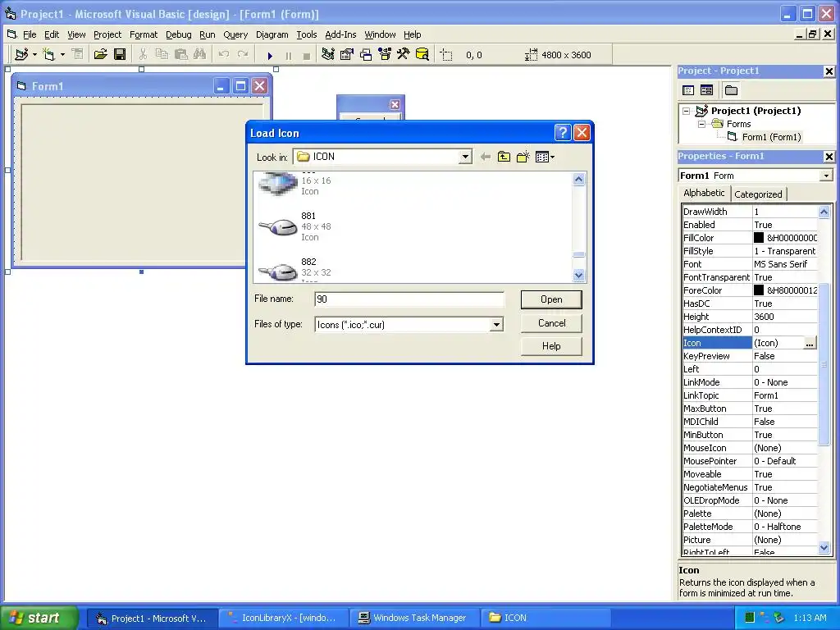Click the Save Project floppy icon
This screenshot has height=630, width=840.
120,55
